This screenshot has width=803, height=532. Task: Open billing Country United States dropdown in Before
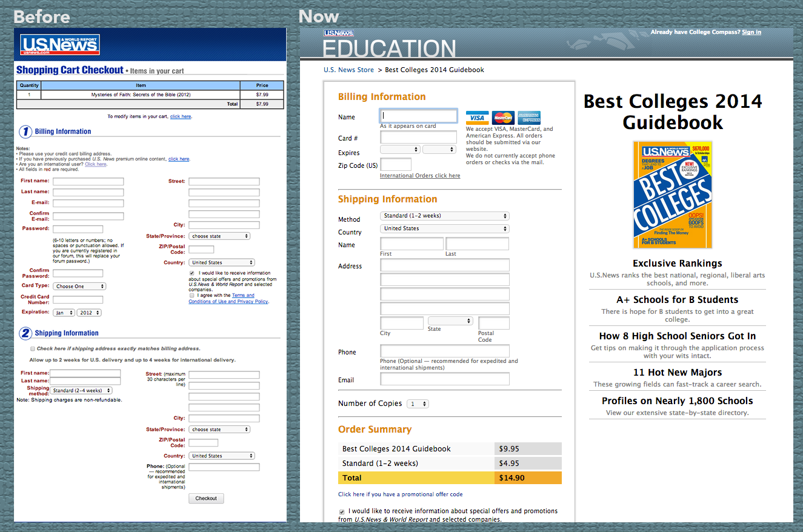click(x=222, y=263)
